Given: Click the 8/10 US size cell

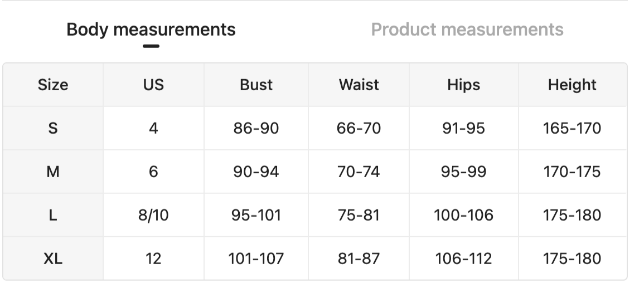Looking at the screenshot, I should [x=153, y=215].
